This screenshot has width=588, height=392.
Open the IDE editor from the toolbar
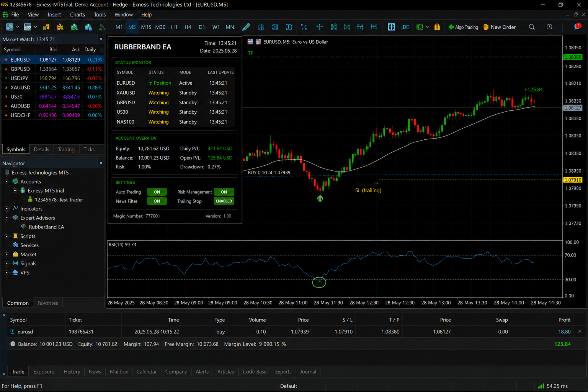pos(405,27)
